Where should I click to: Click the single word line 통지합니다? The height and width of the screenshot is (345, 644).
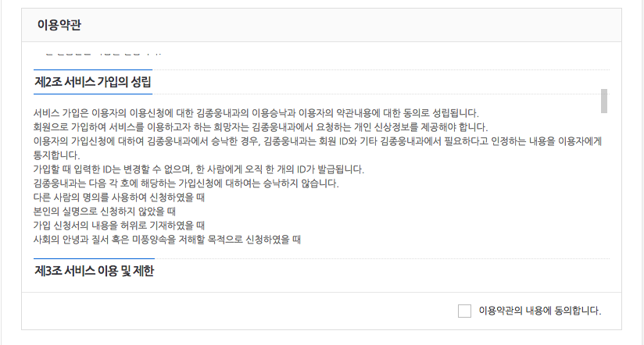point(57,155)
